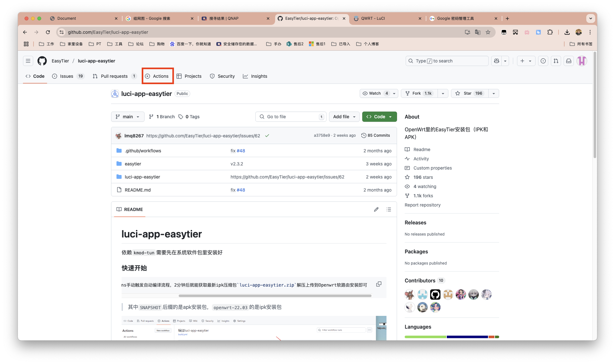Copy the quick start code snippet
The image size is (615, 364).
point(379,284)
